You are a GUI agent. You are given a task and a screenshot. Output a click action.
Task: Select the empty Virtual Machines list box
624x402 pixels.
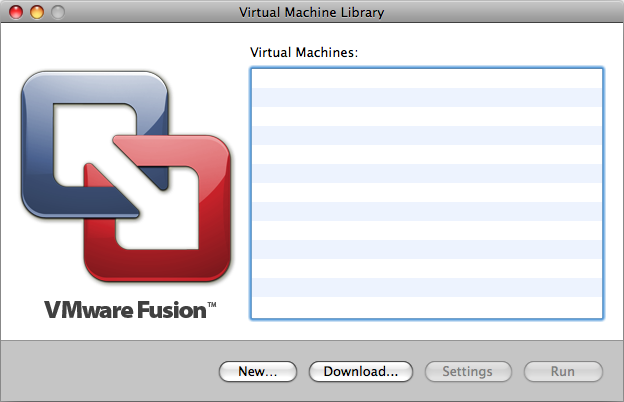tap(427, 193)
